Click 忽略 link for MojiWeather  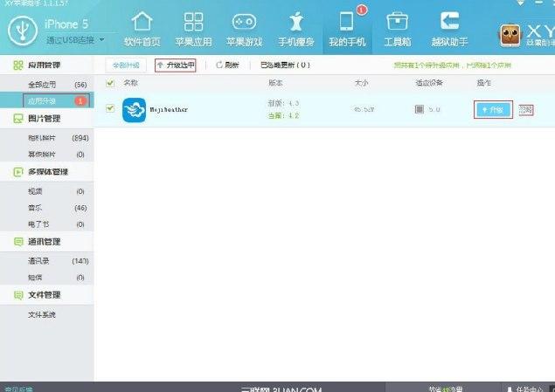coord(526,110)
